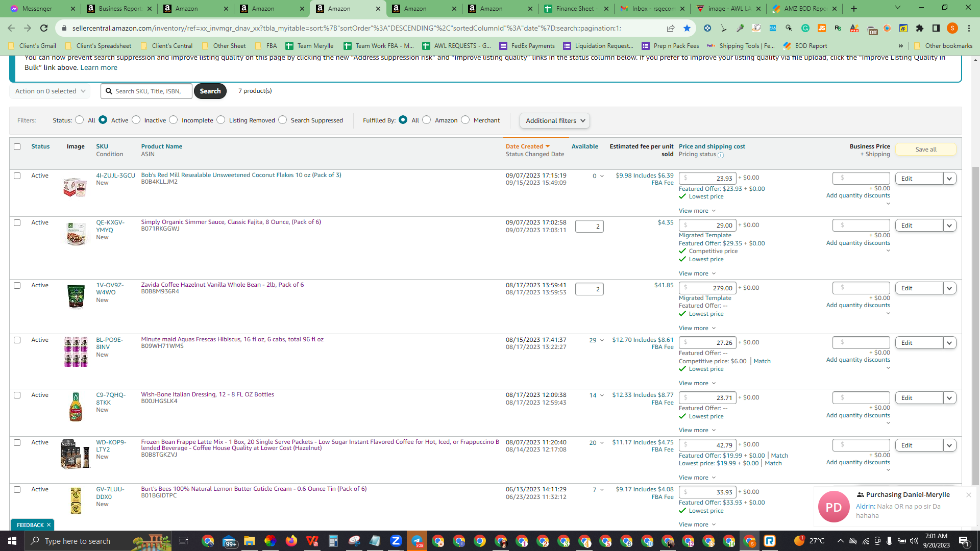Click Match next to Competitive price $6.00
Image resolution: width=980 pixels, height=551 pixels.
coord(762,361)
